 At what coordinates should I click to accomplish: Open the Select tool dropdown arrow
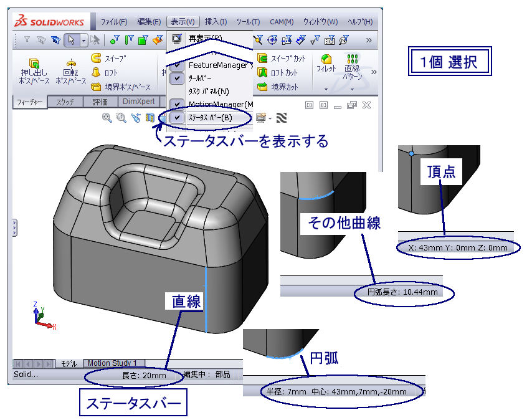84,41
